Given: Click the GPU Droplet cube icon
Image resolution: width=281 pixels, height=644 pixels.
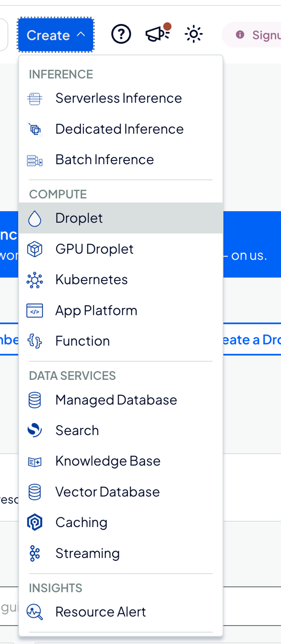Looking at the screenshot, I should pos(35,249).
